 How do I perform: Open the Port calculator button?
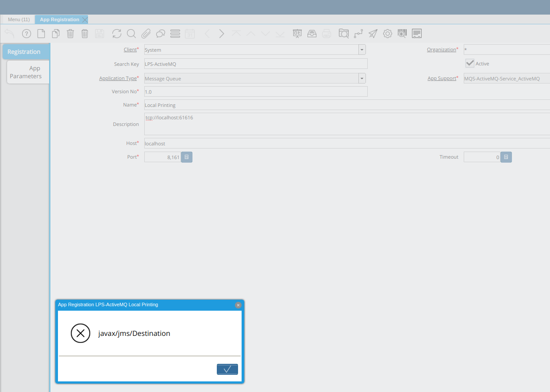pos(187,157)
